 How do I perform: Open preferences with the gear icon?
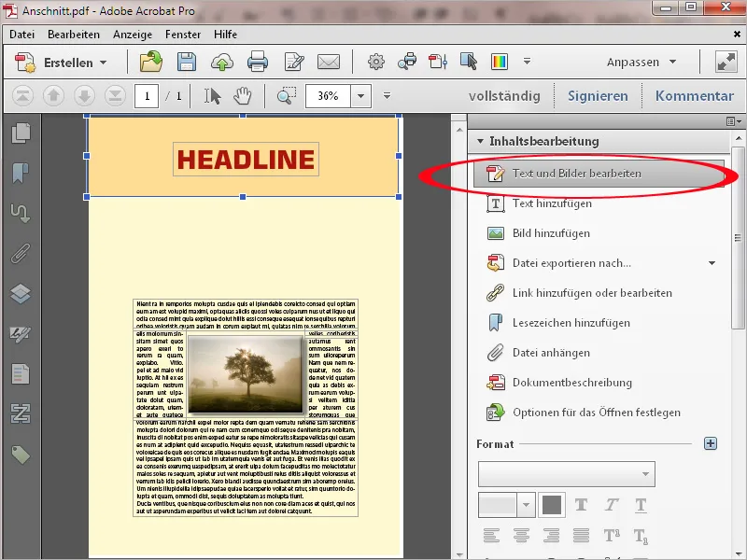(x=376, y=62)
